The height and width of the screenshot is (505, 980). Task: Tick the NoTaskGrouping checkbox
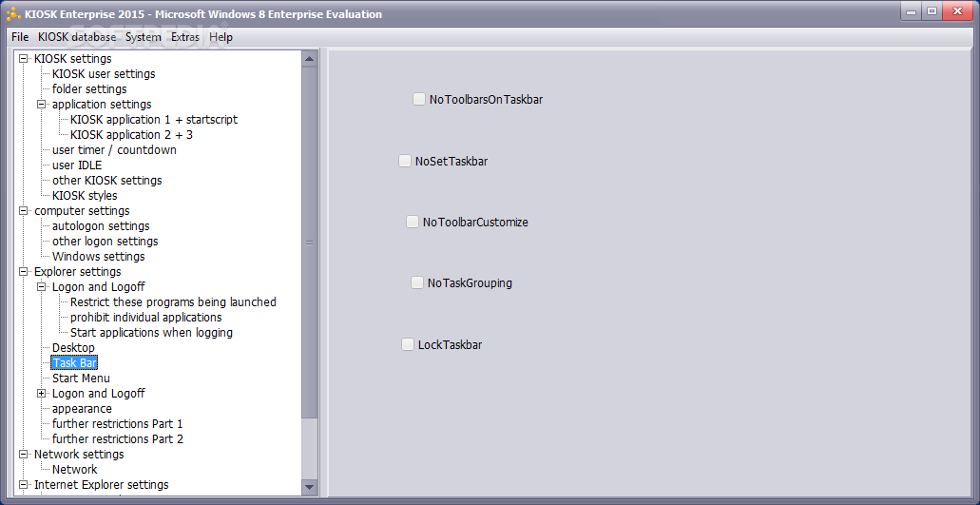click(x=417, y=282)
